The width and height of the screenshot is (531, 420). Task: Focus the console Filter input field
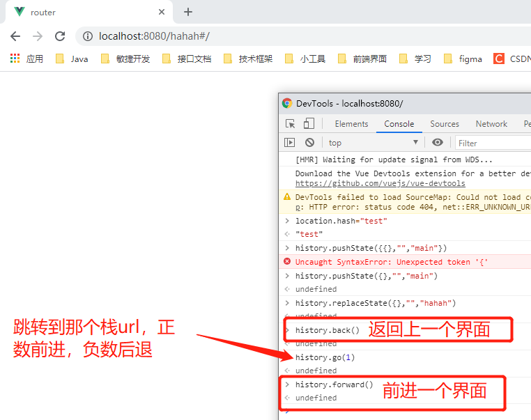(493, 143)
